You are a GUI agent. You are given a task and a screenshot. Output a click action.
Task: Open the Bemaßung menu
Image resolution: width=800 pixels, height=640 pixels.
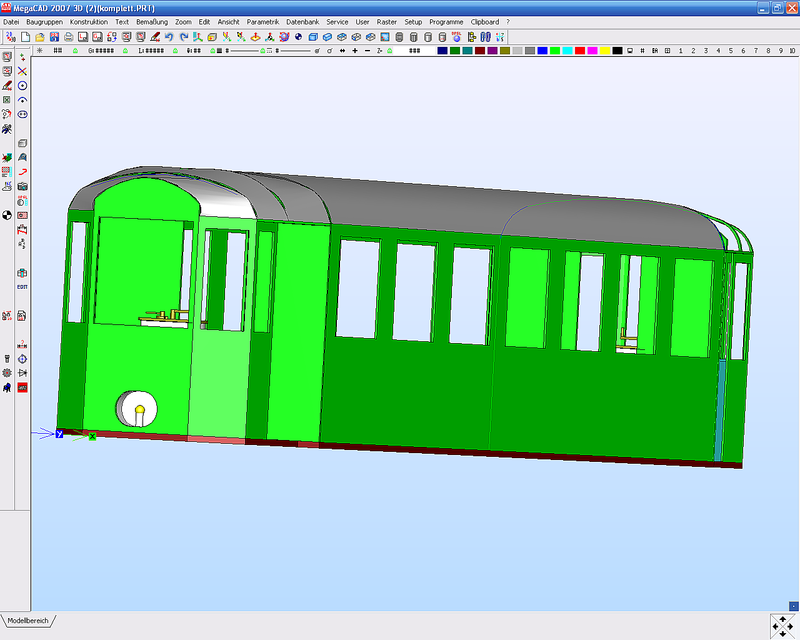(x=152, y=22)
